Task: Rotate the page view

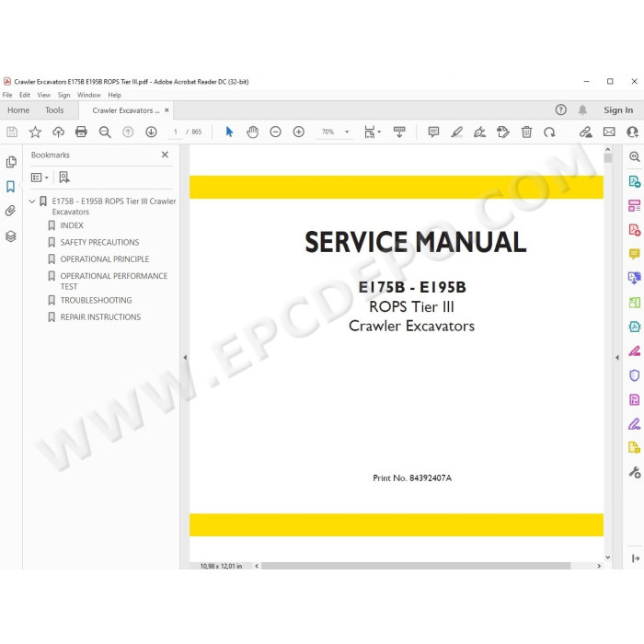Action: coord(549,132)
